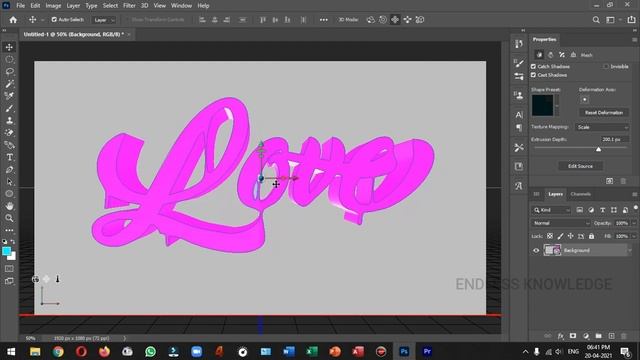
Task: Select the Pen tool
Action: point(9,169)
